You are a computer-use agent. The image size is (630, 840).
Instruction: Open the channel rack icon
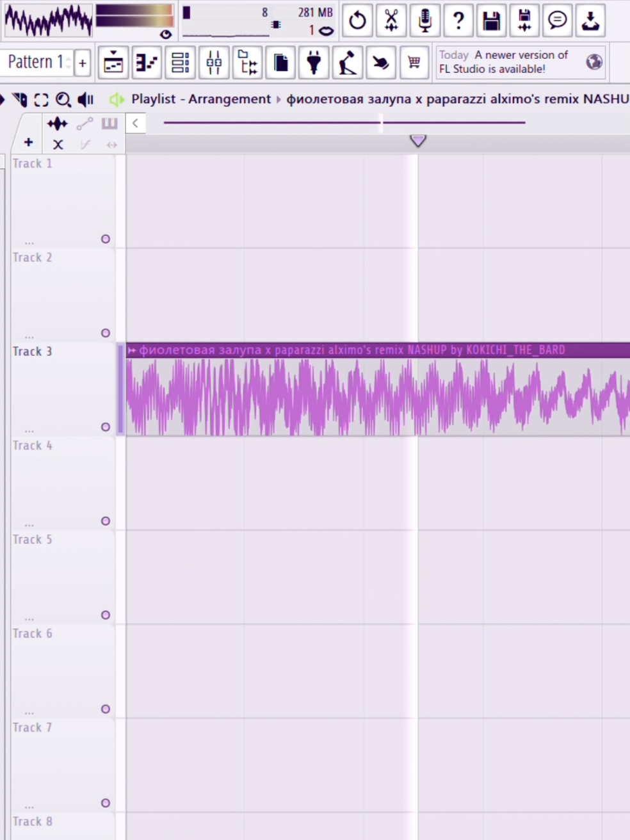pyautogui.click(x=181, y=63)
